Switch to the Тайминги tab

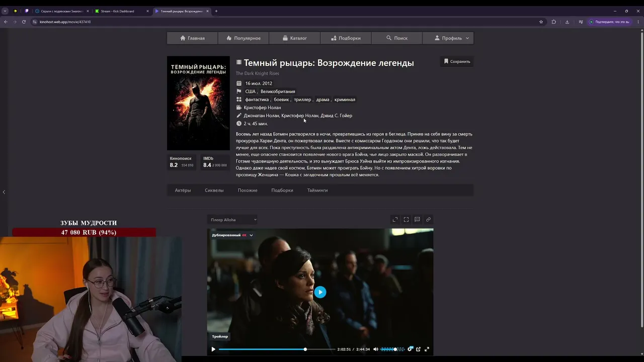point(317,190)
